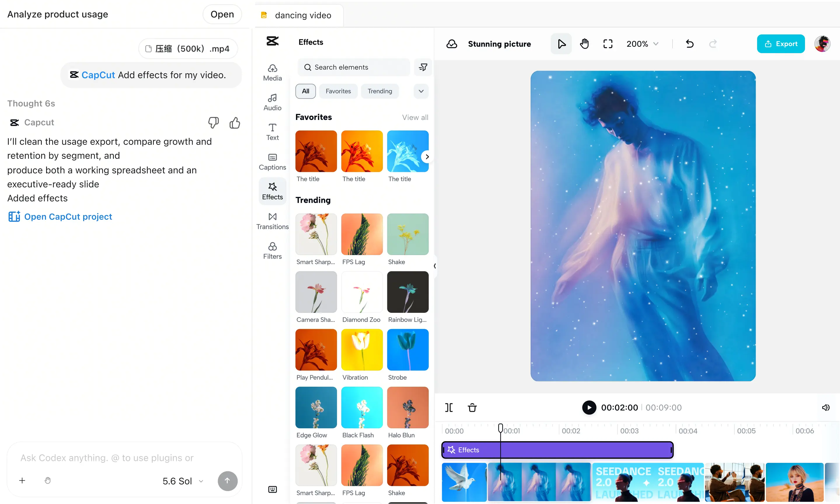840x504 pixels.
Task: Switch to the dancing video tab
Action: point(299,15)
